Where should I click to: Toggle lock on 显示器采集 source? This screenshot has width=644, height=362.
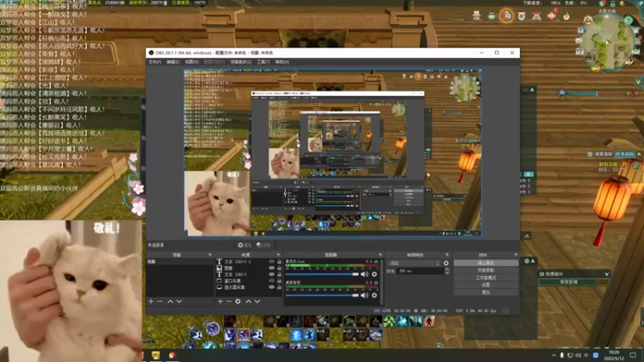click(279, 287)
